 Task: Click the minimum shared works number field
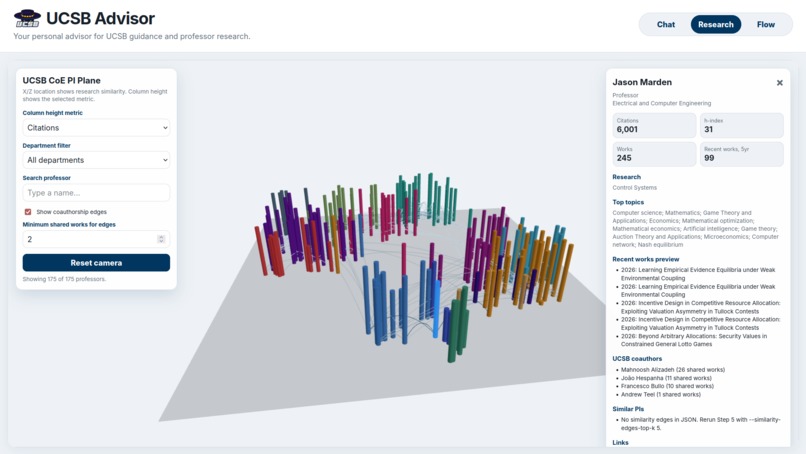point(96,239)
